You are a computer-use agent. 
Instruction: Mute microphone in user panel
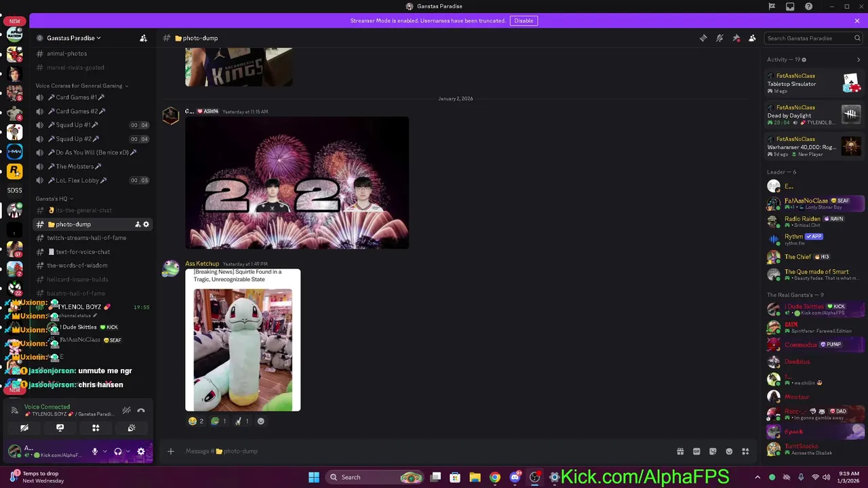click(x=95, y=451)
